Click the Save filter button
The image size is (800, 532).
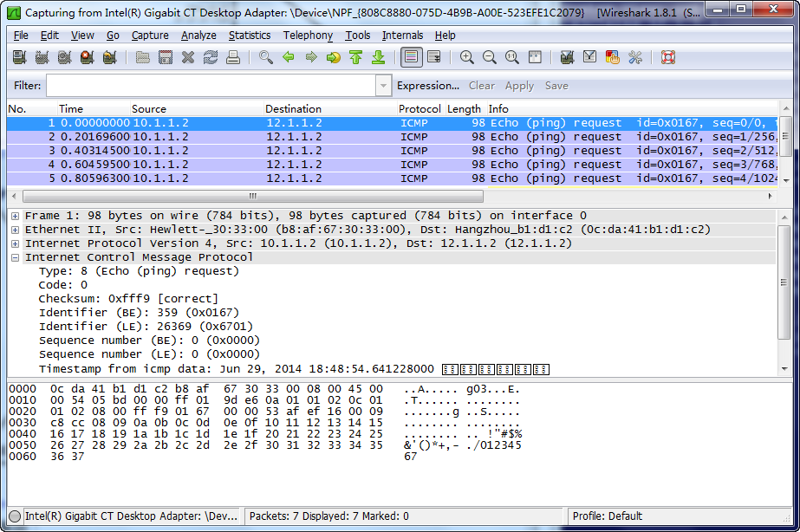point(556,86)
